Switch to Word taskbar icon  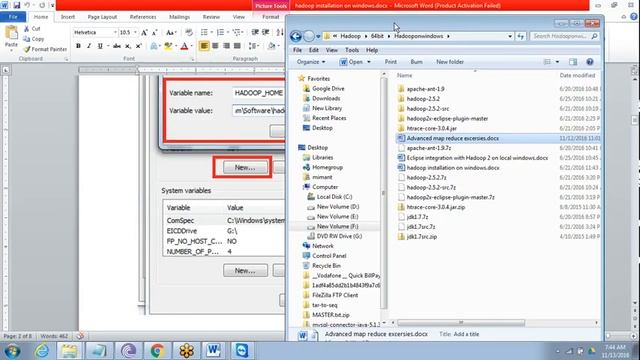[213, 351]
